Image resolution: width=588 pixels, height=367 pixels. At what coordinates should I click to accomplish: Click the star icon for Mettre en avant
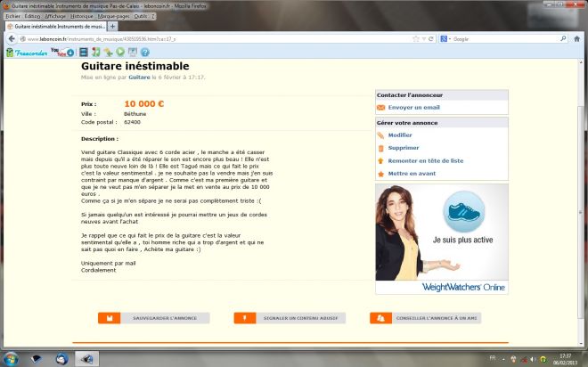tap(380, 173)
